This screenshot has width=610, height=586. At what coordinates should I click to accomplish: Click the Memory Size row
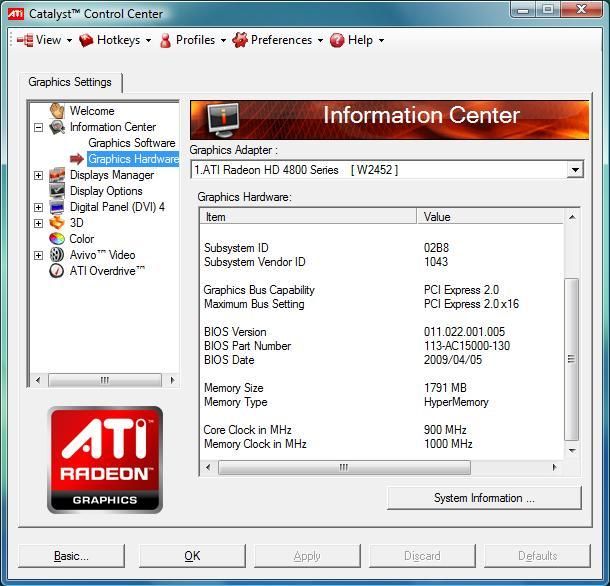point(381,388)
